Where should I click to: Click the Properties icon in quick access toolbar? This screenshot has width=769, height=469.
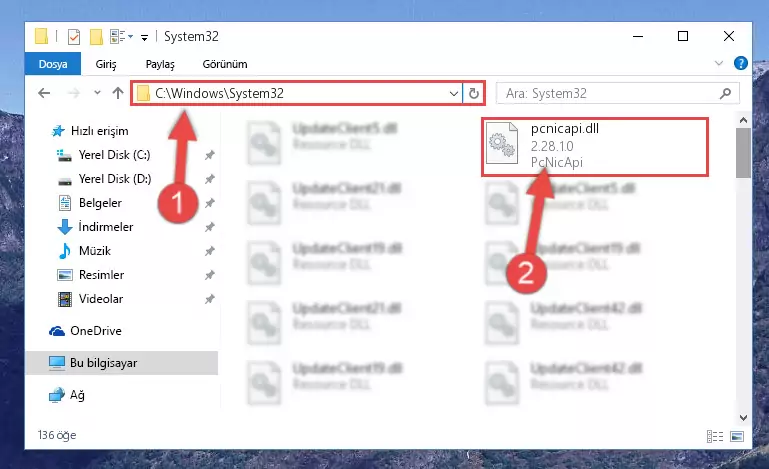(x=74, y=37)
